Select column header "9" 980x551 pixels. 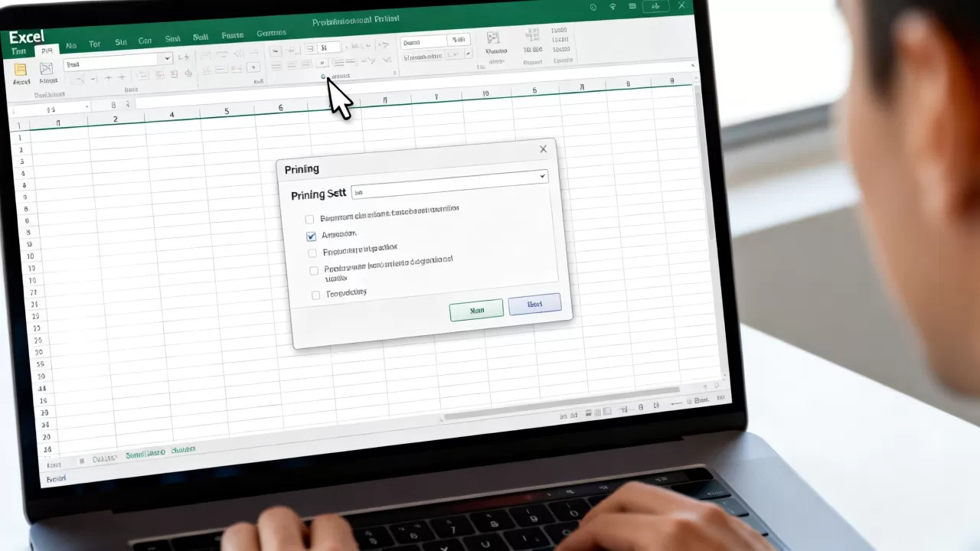671,80
